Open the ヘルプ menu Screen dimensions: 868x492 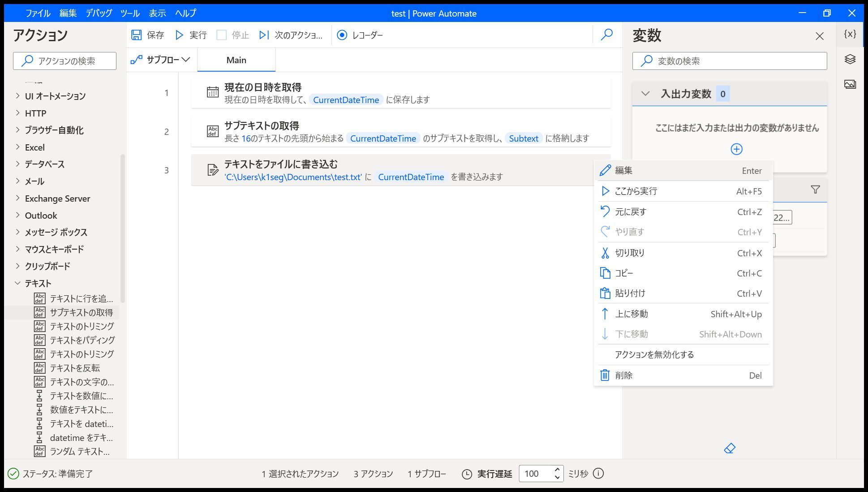coord(185,13)
